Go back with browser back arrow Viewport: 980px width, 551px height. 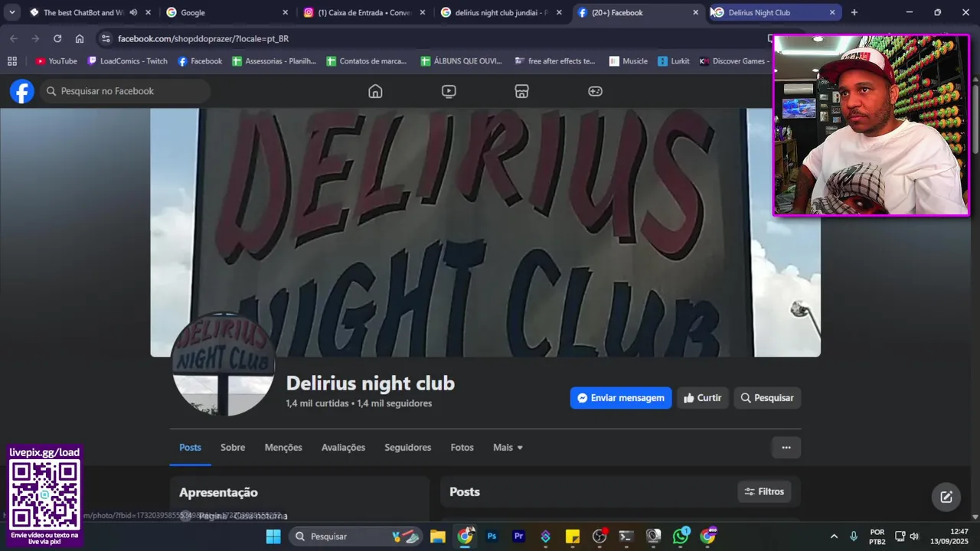(x=13, y=38)
